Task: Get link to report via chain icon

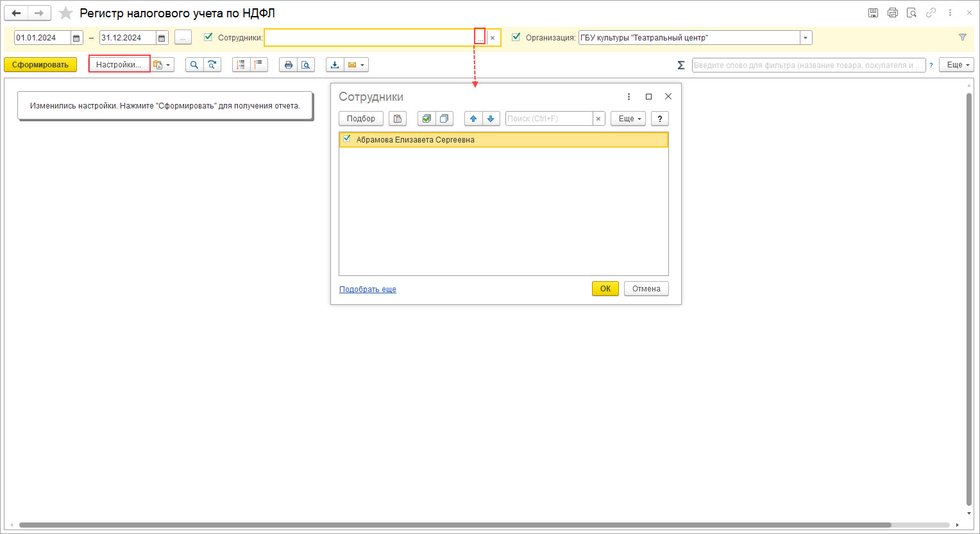Action: click(x=931, y=13)
